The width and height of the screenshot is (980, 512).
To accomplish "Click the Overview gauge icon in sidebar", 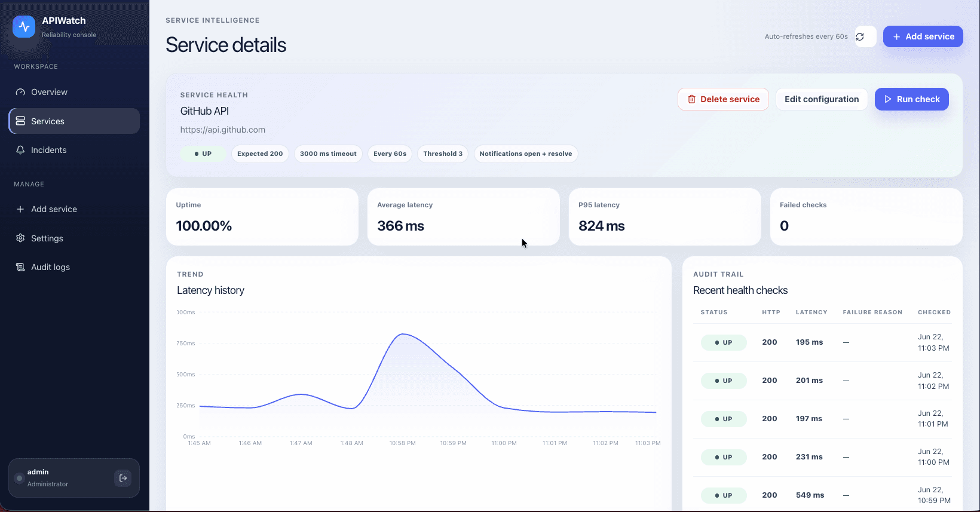I will click(20, 92).
